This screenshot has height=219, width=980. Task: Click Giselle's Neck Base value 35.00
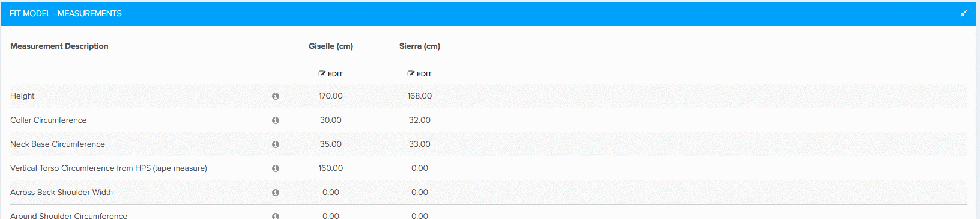(x=331, y=144)
